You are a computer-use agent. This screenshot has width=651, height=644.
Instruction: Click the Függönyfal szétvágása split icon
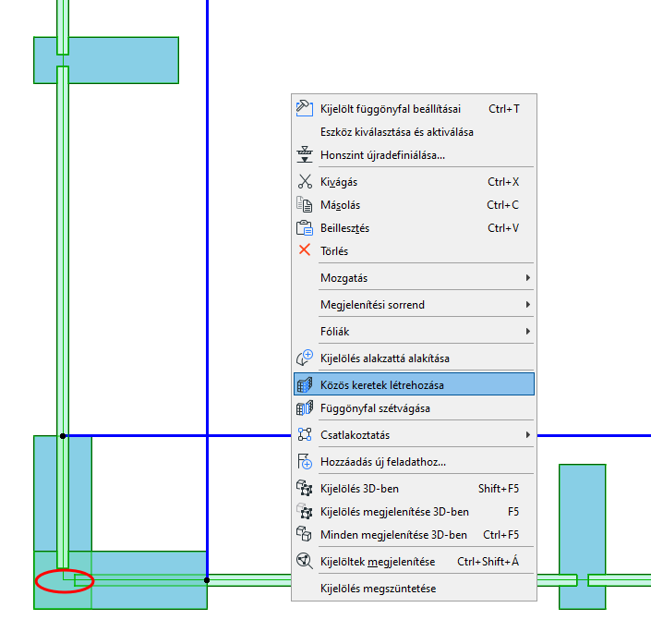coord(305,408)
